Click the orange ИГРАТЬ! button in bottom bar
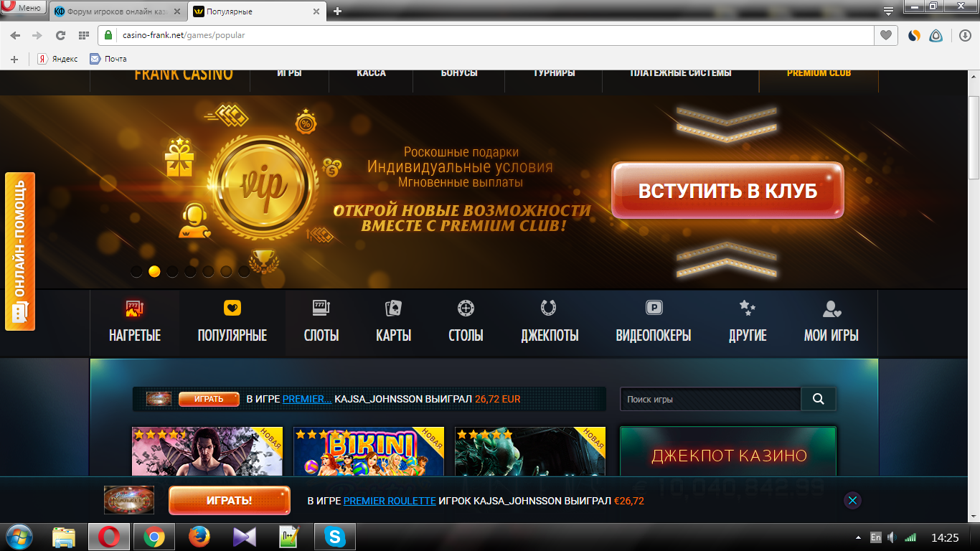The height and width of the screenshot is (551, 980). (230, 501)
